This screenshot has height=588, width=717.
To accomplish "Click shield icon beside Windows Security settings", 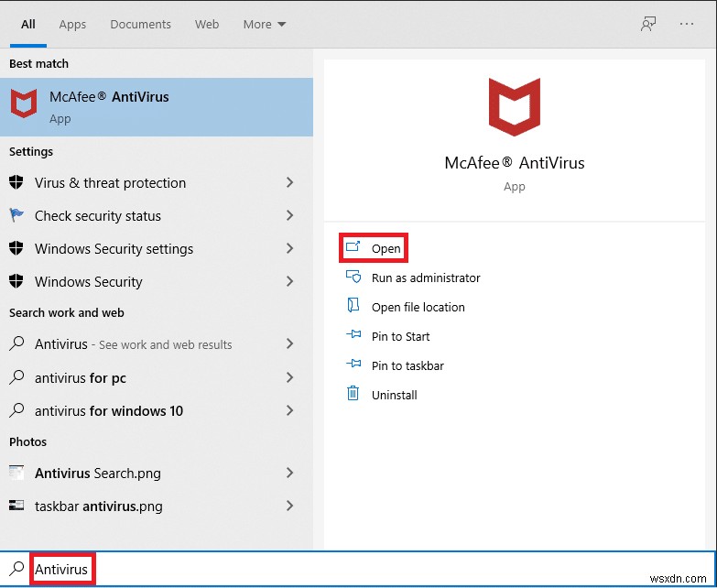I will pos(16,248).
